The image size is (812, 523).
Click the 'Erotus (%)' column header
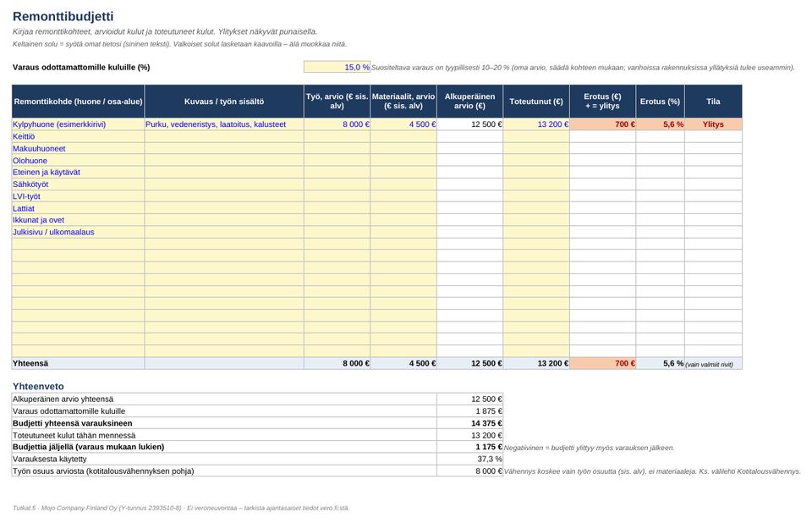tap(660, 101)
